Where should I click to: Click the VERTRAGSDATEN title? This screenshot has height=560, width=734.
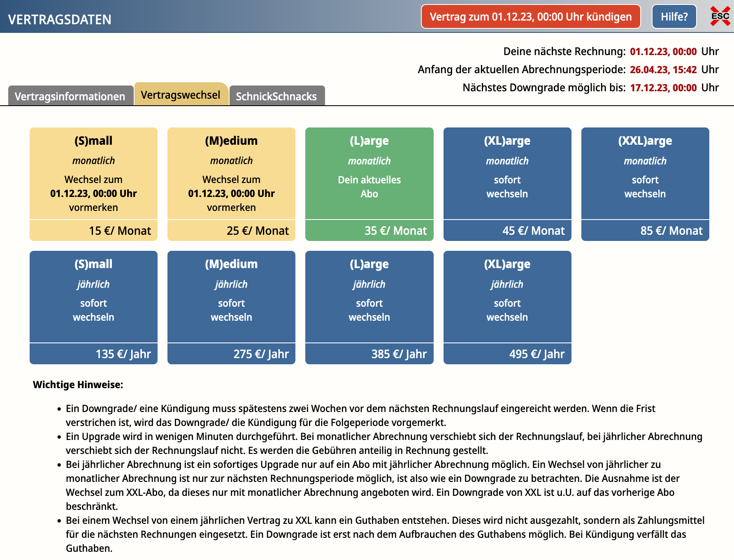[60, 19]
